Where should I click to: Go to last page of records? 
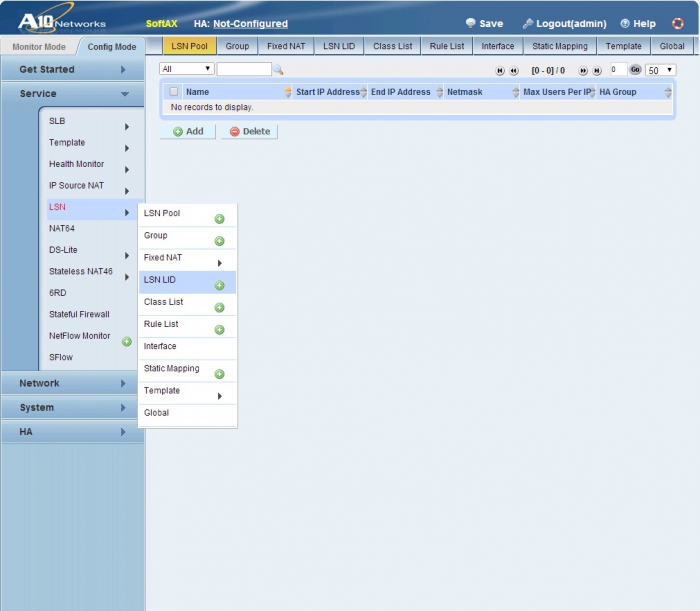pos(597,71)
